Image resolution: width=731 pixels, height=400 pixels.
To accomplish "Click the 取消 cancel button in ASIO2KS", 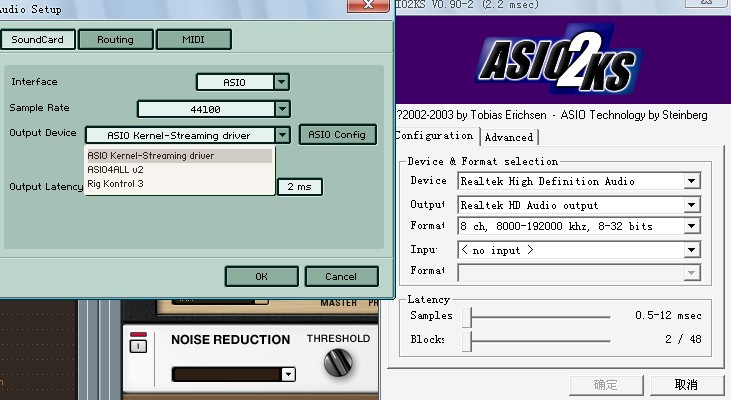I will coord(686,385).
